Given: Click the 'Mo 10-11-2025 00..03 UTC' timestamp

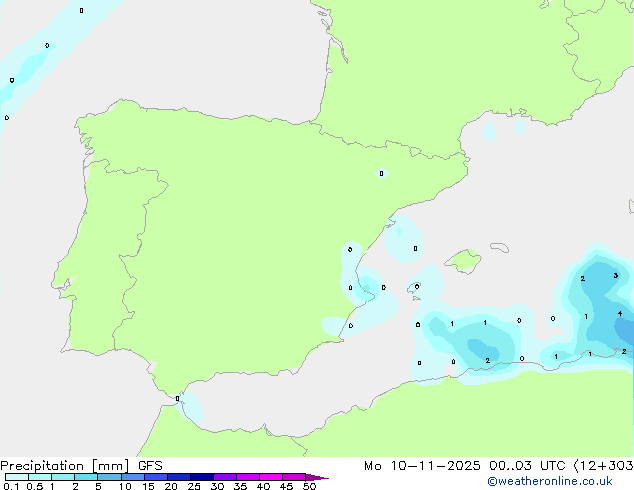Looking at the screenshot, I should coord(465,466).
